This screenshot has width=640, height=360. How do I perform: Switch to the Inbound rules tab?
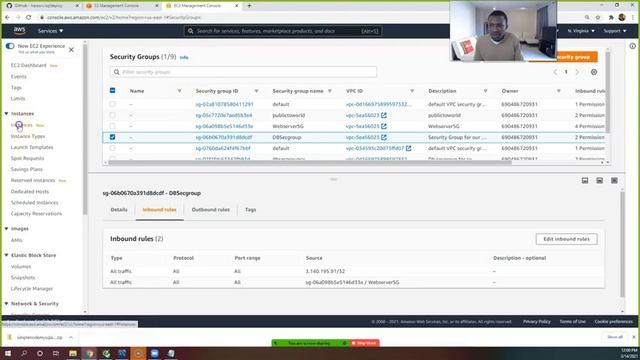[x=160, y=210]
